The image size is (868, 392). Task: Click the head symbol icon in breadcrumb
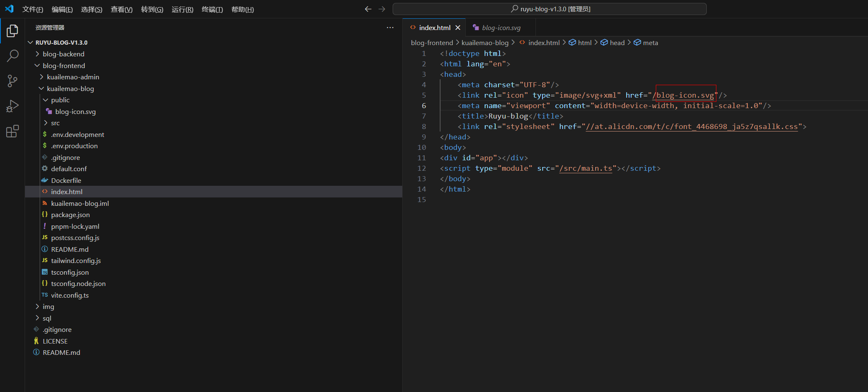(604, 43)
